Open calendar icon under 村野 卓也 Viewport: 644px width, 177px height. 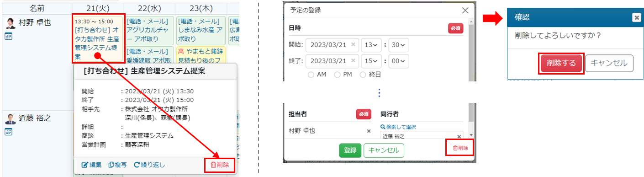pos(9,36)
